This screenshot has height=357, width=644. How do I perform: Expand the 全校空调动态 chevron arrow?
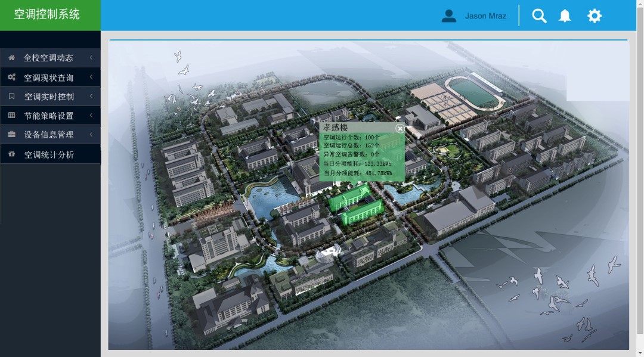91,58
